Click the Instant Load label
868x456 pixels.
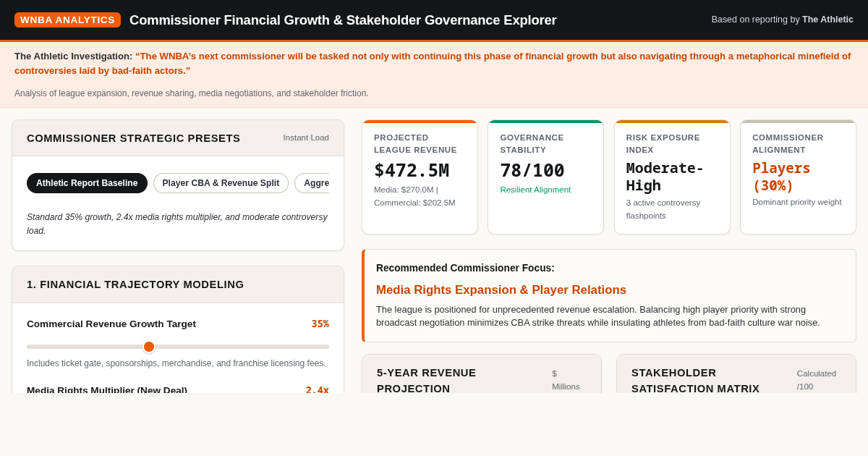[x=306, y=138]
